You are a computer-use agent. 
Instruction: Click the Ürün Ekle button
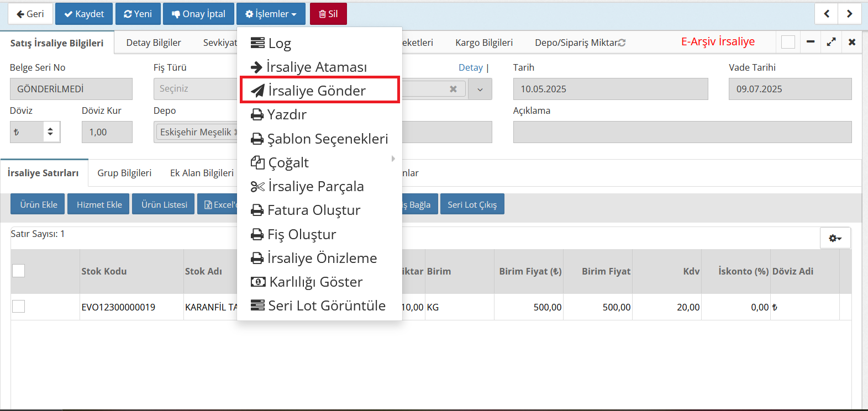(38, 204)
